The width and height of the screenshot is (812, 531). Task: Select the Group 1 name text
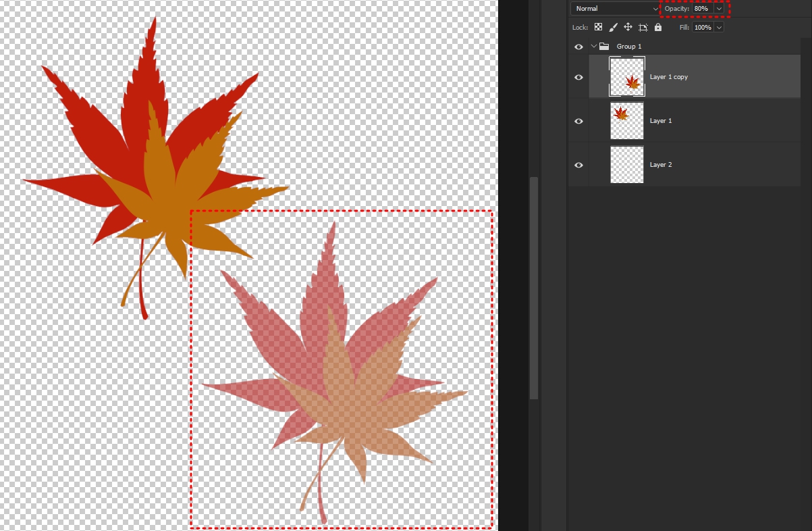629,47
